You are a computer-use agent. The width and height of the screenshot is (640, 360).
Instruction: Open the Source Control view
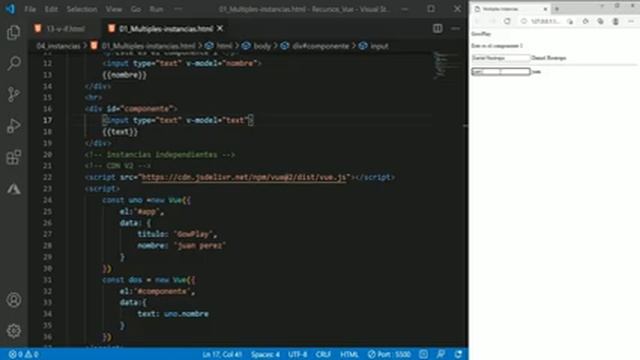click(x=13, y=94)
